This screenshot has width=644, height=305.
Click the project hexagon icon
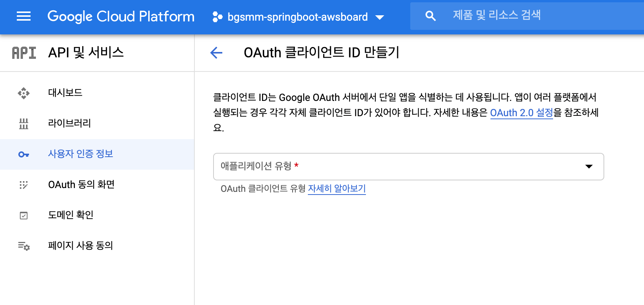coord(217,17)
